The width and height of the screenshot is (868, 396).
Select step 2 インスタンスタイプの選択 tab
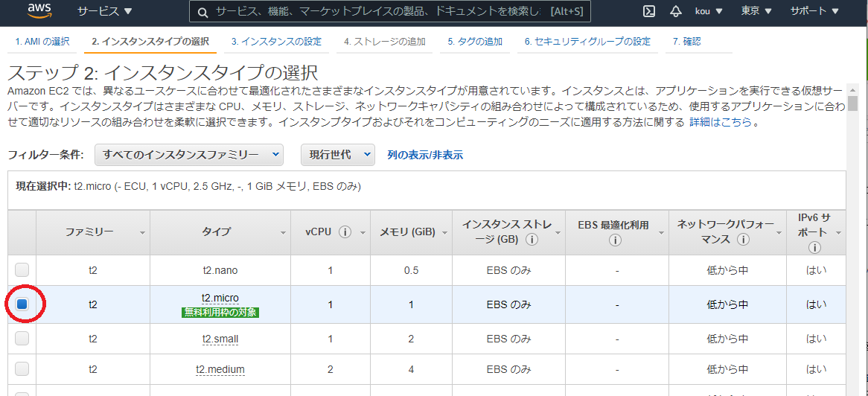[150, 42]
